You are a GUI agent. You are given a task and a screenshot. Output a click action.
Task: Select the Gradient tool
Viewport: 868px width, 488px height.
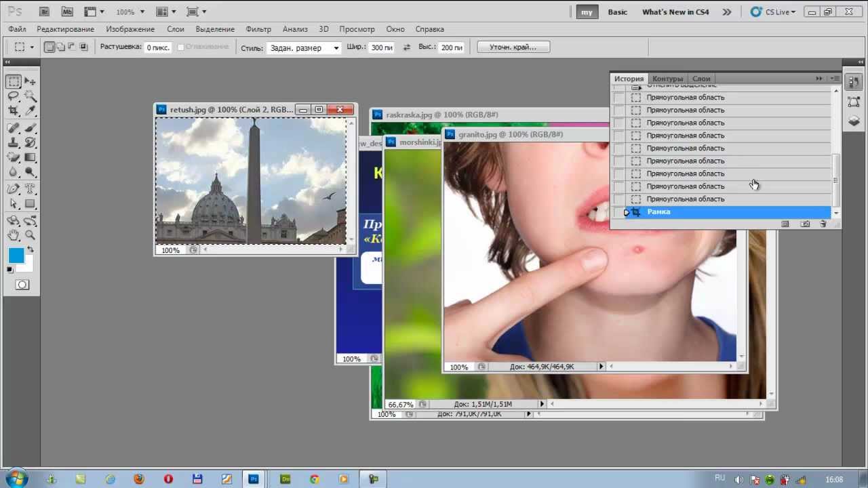pos(30,157)
